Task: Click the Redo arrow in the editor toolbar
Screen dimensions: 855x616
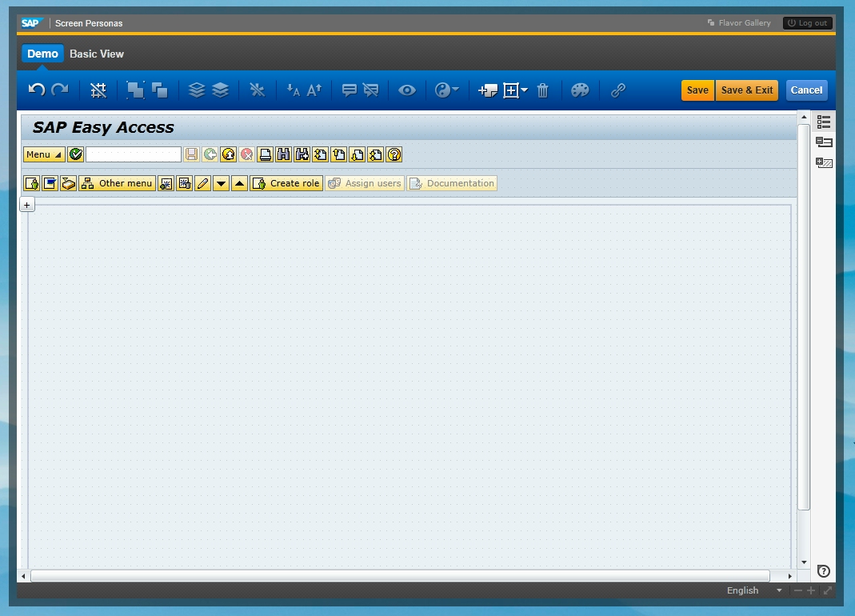Action: [x=60, y=90]
